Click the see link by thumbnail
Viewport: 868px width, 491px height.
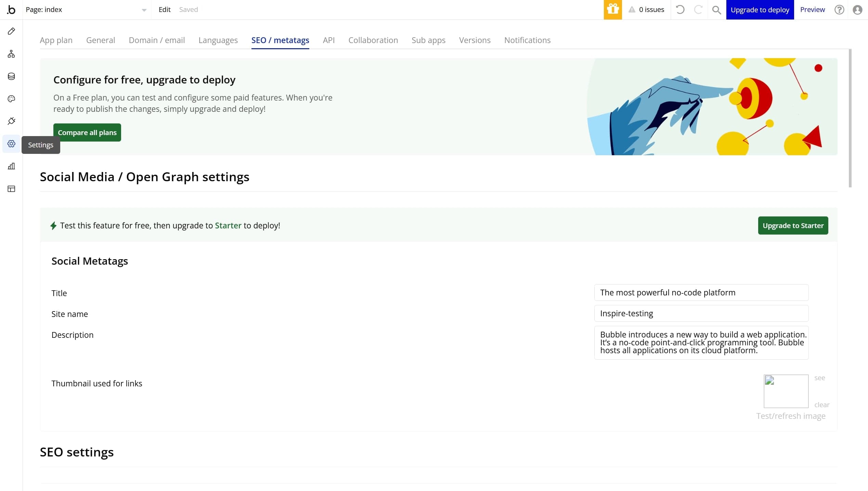(819, 378)
